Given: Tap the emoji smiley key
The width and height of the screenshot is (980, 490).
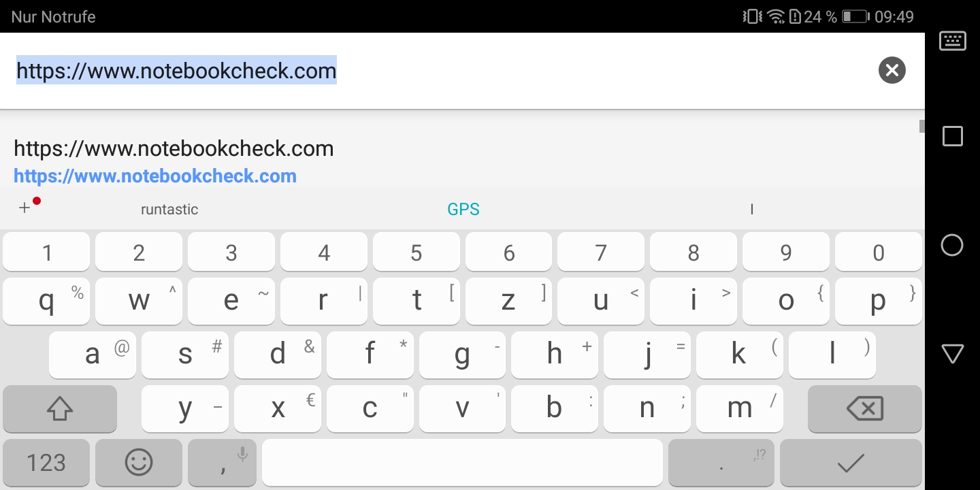Looking at the screenshot, I should [139, 463].
